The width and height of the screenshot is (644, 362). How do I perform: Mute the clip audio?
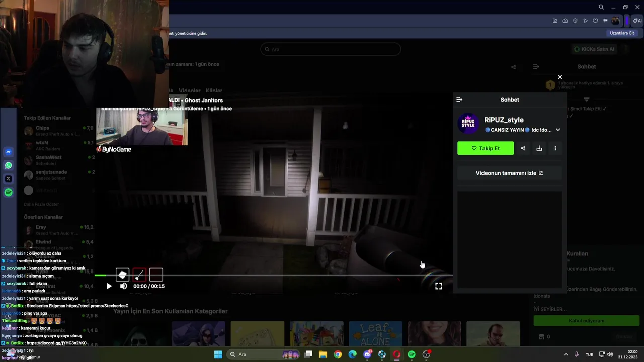pyautogui.click(x=124, y=286)
